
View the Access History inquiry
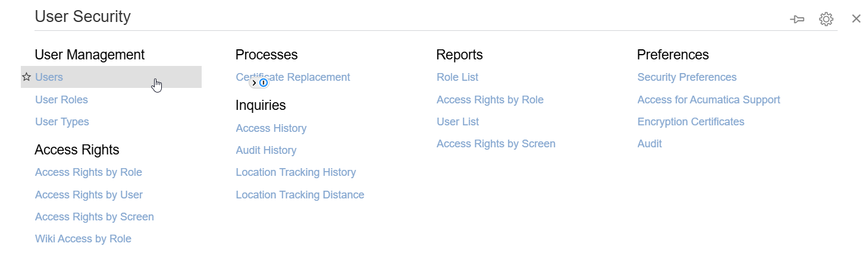point(271,128)
